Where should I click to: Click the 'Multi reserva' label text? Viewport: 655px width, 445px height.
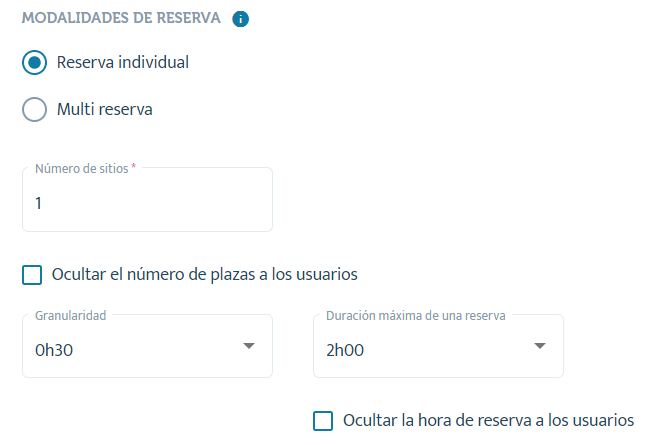104,109
